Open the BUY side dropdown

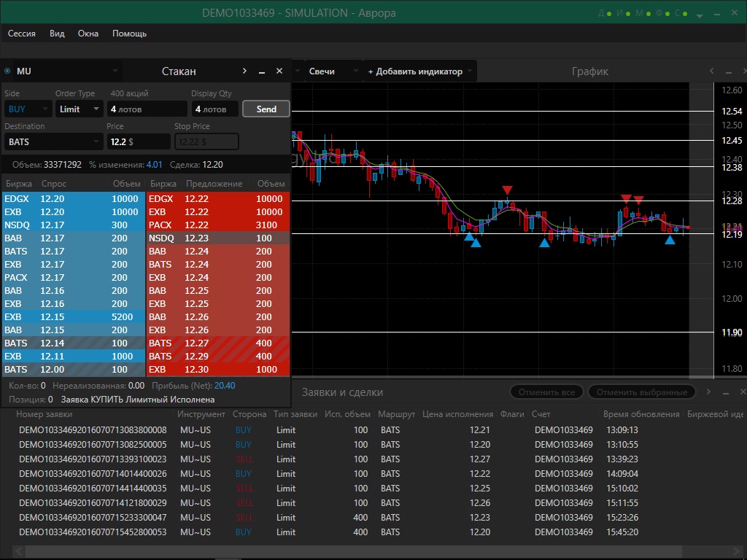click(28, 109)
